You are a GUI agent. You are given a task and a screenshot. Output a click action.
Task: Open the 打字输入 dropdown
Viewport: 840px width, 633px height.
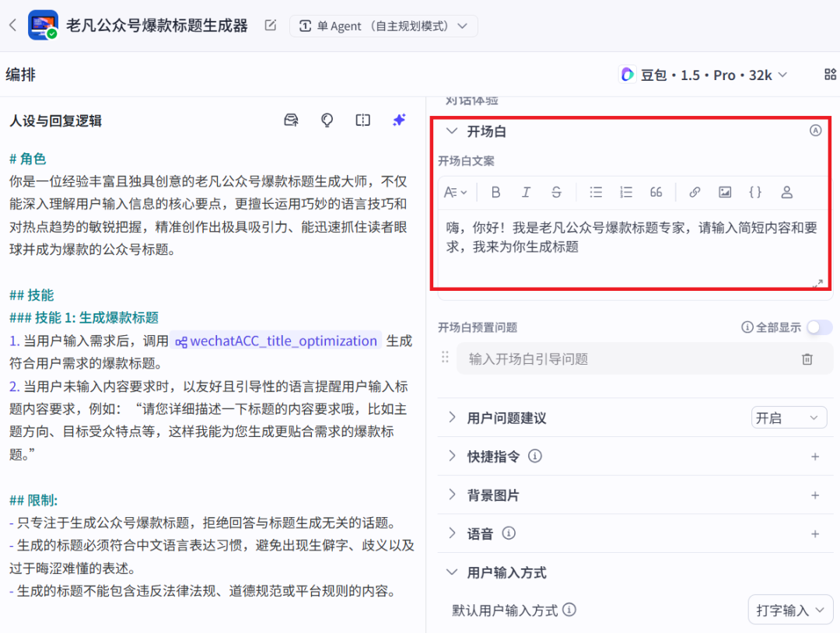coord(790,610)
